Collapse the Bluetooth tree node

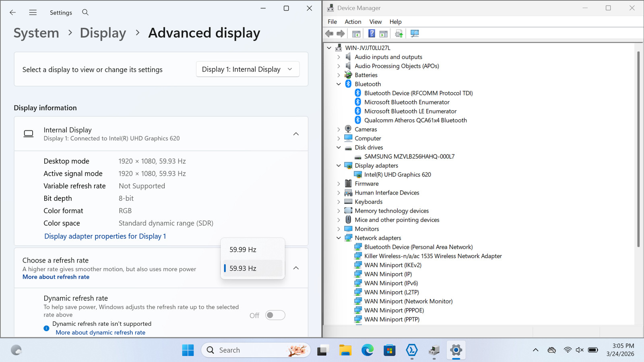pyautogui.click(x=339, y=84)
